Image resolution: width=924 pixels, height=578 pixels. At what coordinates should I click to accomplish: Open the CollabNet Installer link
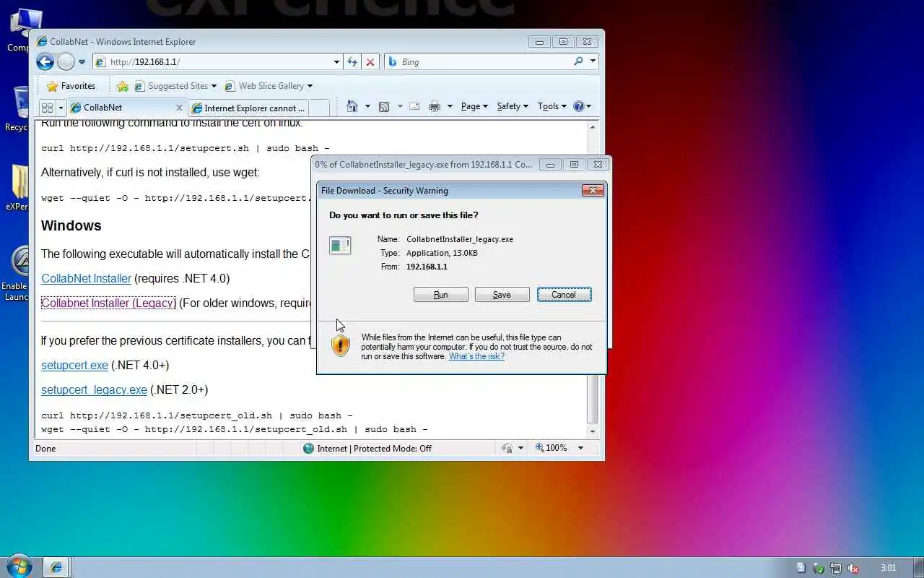click(87, 278)
